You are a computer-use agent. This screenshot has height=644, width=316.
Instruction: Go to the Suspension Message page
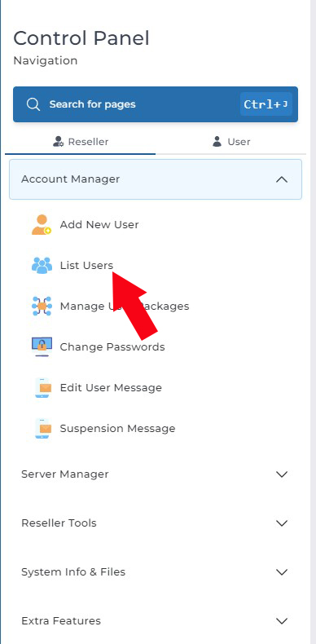click(117, 429)
